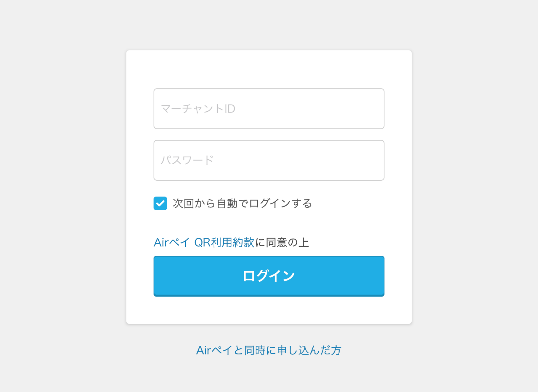This screenshot has width=538, height=392.
Task: Select the パスワード text field
Action: 269,160
